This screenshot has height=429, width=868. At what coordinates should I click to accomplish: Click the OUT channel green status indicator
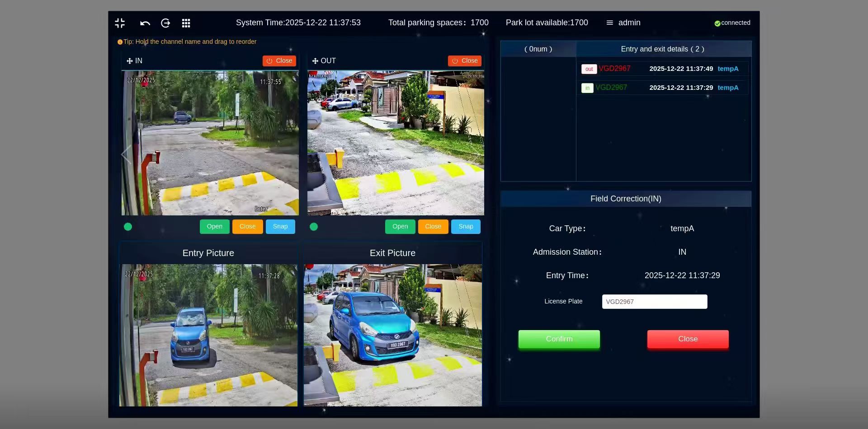click(x=314, y=227)
